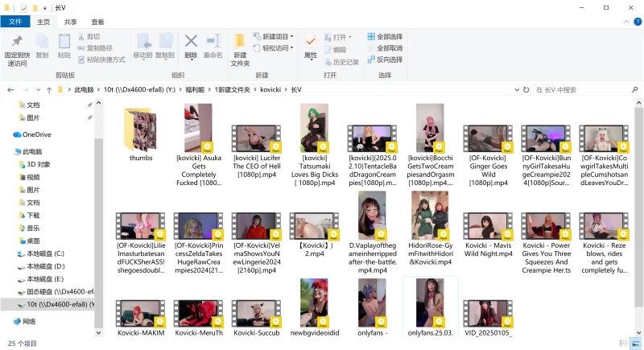Click Invert selection (反向选择)

[385, 60]
